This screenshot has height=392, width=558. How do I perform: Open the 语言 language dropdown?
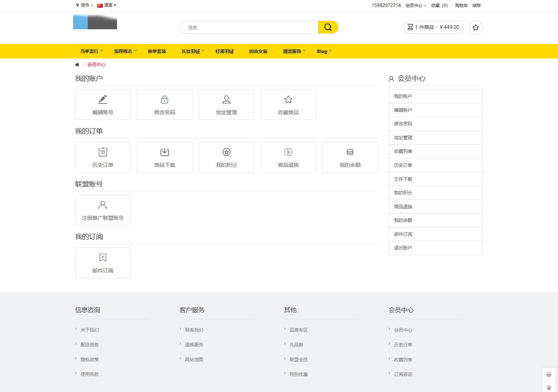[107, 5]
